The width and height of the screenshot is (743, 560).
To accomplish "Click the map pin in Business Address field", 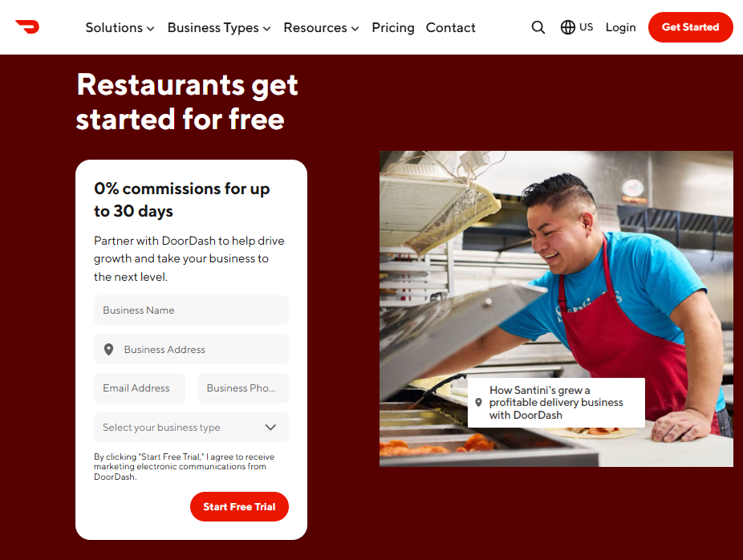I will (108, 349).
